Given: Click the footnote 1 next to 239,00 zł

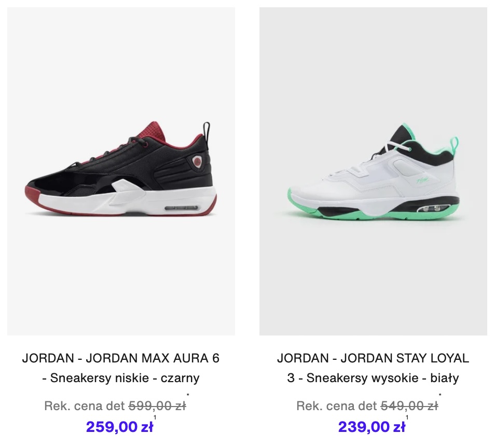Looking at the screenshot, I should (407, 417).
